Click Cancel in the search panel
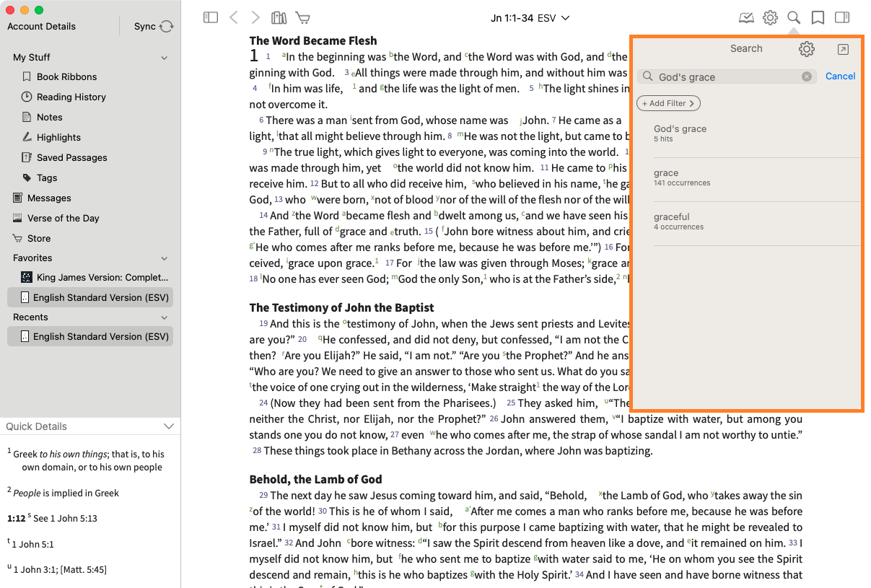The image size is (871, 588). point(840,76)
